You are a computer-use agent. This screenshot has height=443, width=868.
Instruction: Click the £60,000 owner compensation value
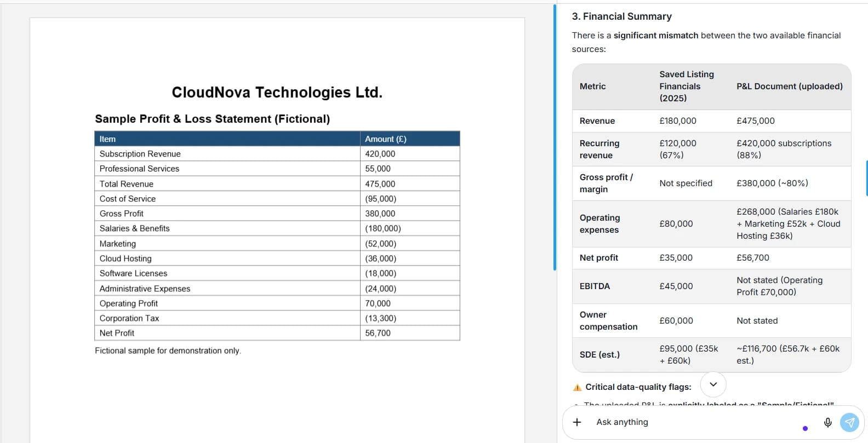[676, 321]
